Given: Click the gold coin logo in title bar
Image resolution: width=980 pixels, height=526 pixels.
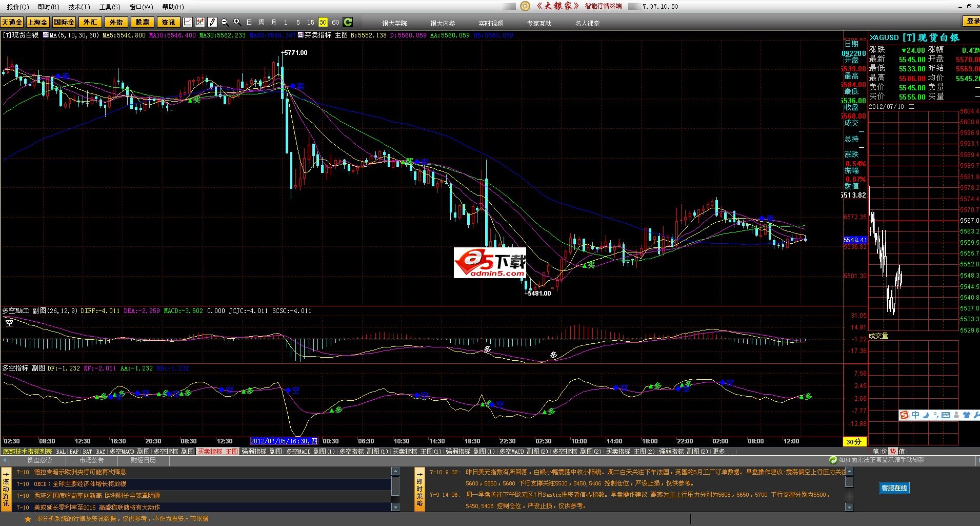Looking at the screenshot, I should [x=525, y=6].
